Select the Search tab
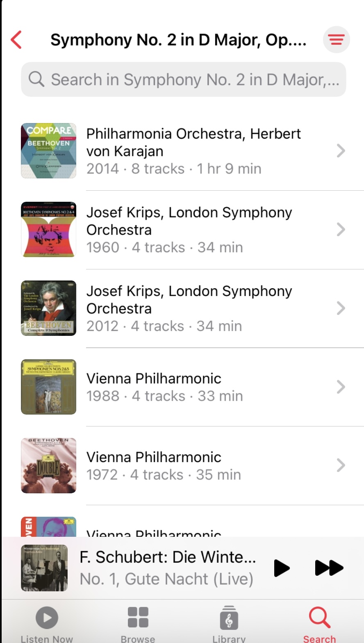The image size is (364, 643). (x=319, y=623)
